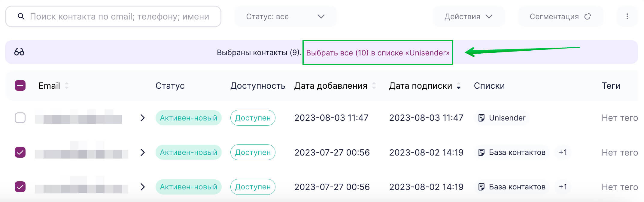Expand the first contact row chevron
644x202 pixels.
pos(143,118)
